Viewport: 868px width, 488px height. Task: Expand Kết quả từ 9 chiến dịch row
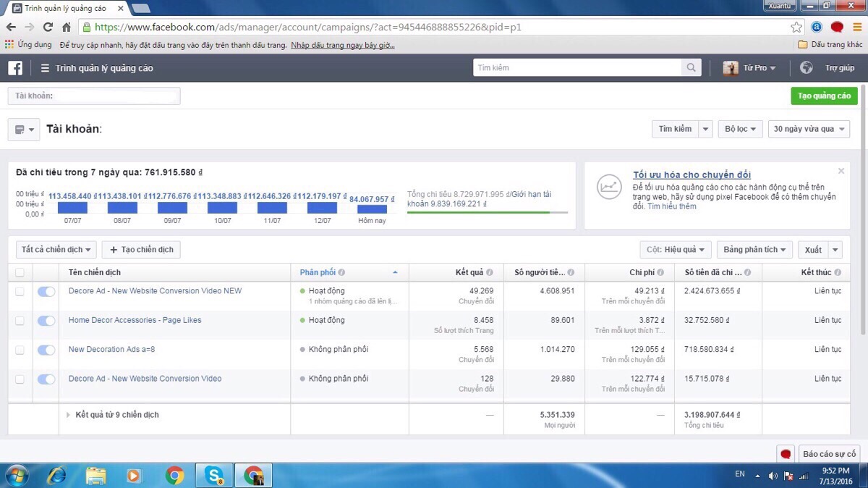(x=69, y=415)
